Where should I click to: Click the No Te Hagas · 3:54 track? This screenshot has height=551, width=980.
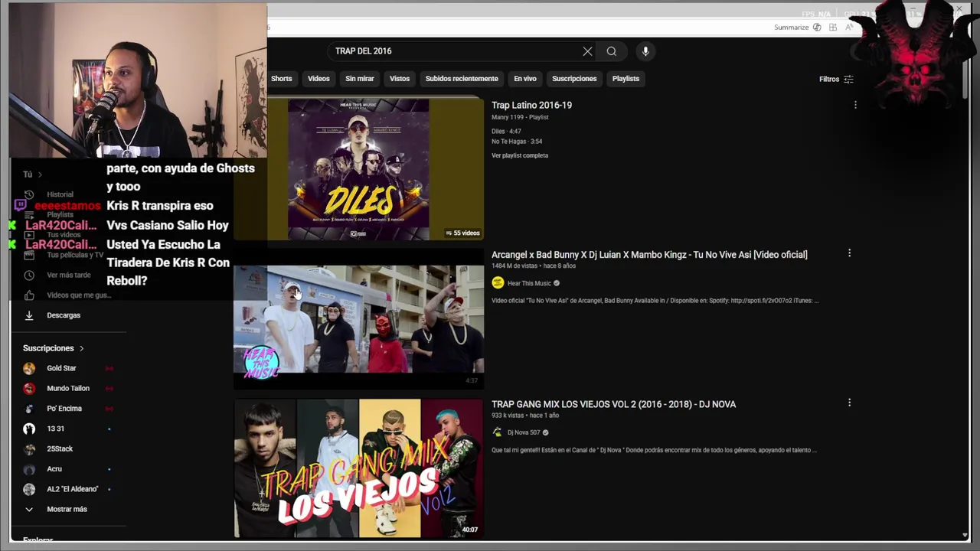tap(517, 142)
